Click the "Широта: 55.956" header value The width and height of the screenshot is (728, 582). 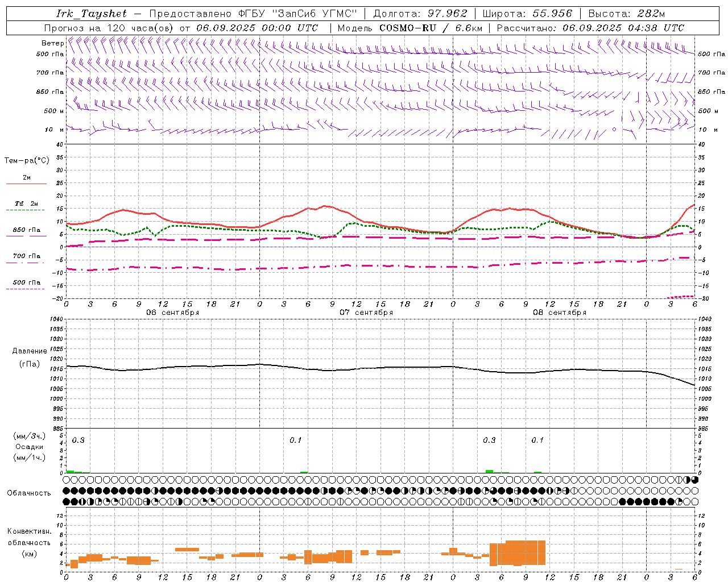tap(527, 14)
